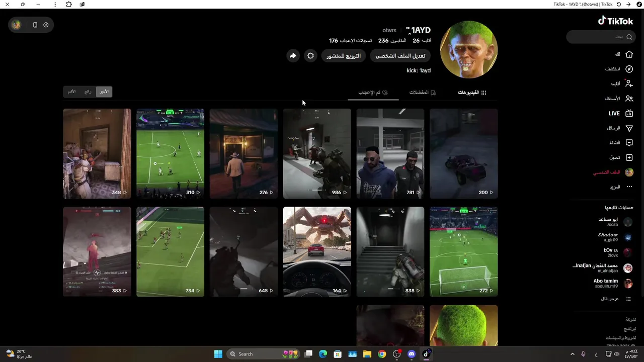Click the floating avatar in top-left pill
Image resolution: width=644 pixels, height=362 pixels.
coord(17,25)
